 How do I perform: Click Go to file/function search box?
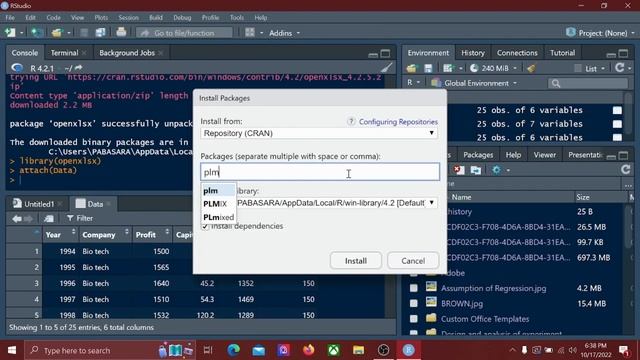click(184, 33)
